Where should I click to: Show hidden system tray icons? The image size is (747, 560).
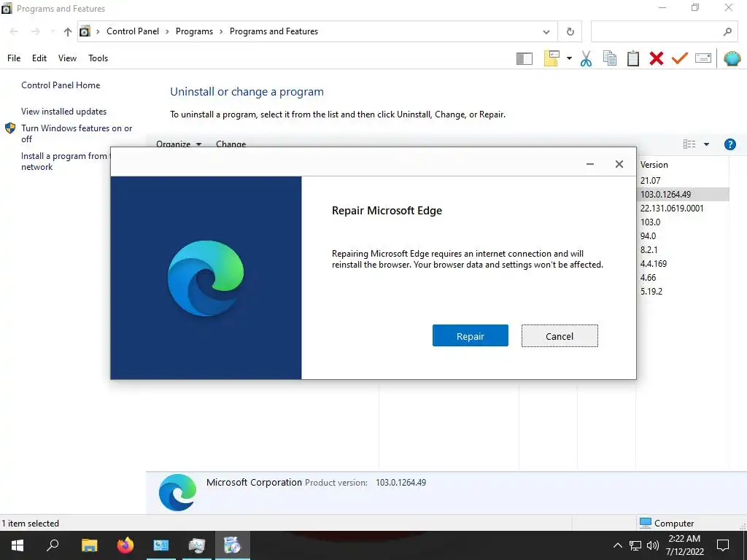[617, 545]
